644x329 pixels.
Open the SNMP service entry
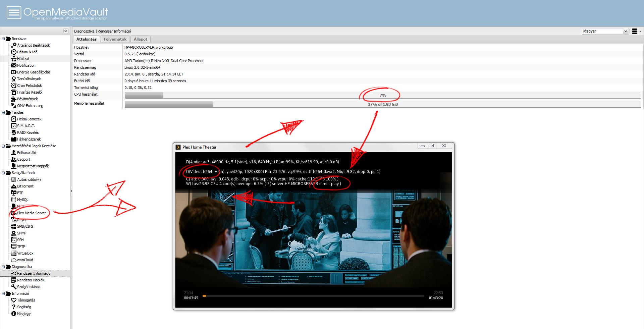pyautogui.click(x=21, y=233)
